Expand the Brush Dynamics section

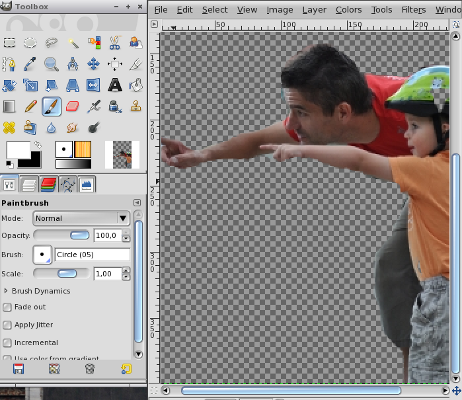(6, 291)
